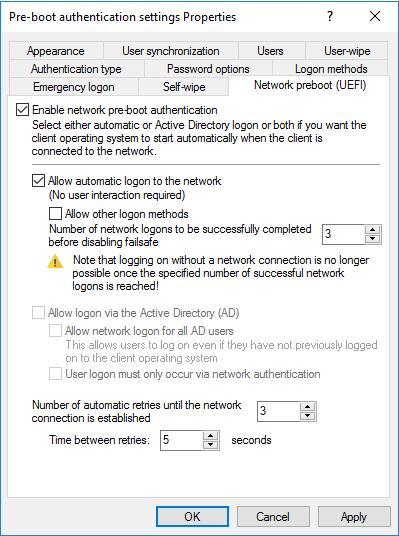
Task: Increase the network logons failsafe count
Action: point(373,230)
